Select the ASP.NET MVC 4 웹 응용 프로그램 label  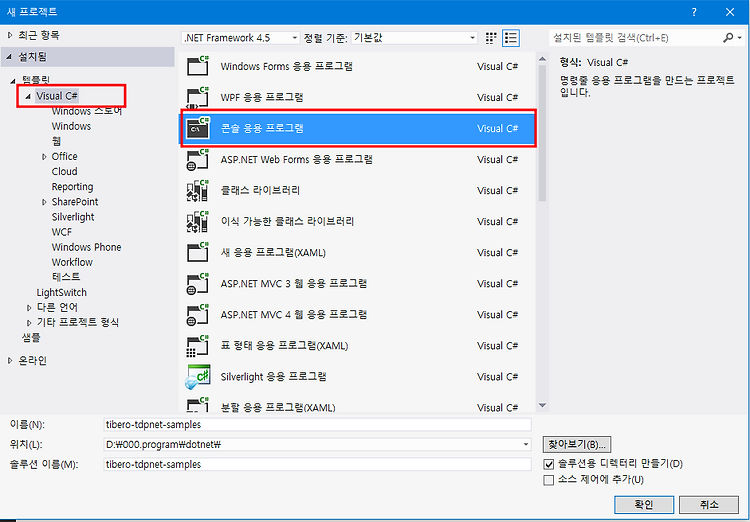pyautogui.click(x=294, y=314)
